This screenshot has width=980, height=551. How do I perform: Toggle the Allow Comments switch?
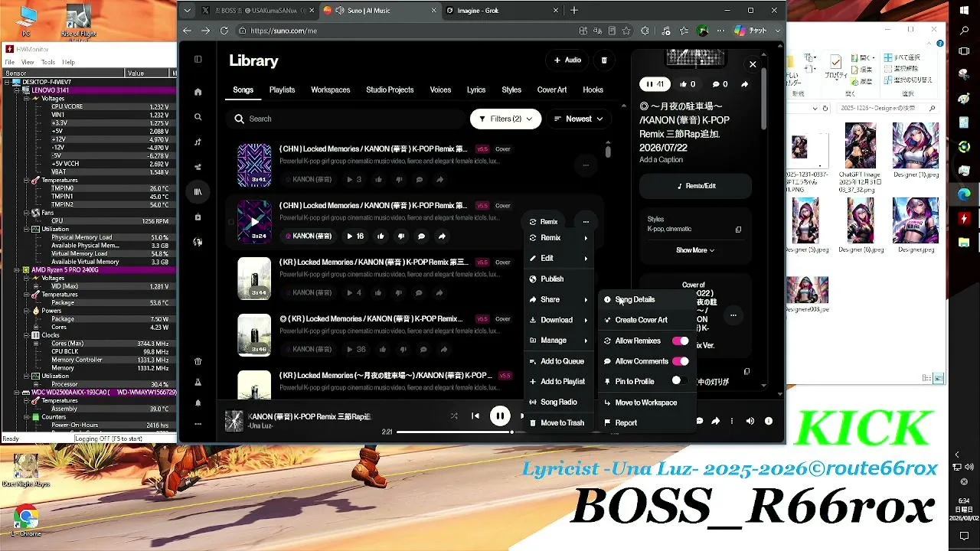coord(680,361)
